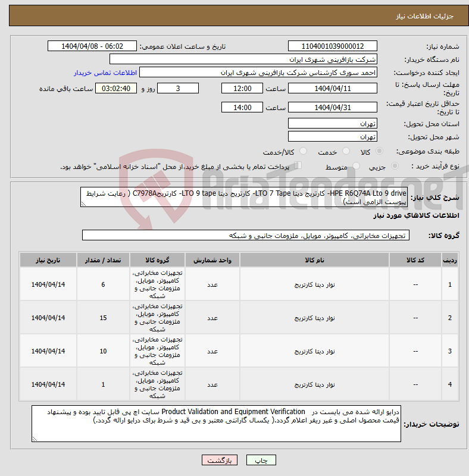Click the اطلاعات کالاهای مورد نیاز section heading

tap(416, 215)
